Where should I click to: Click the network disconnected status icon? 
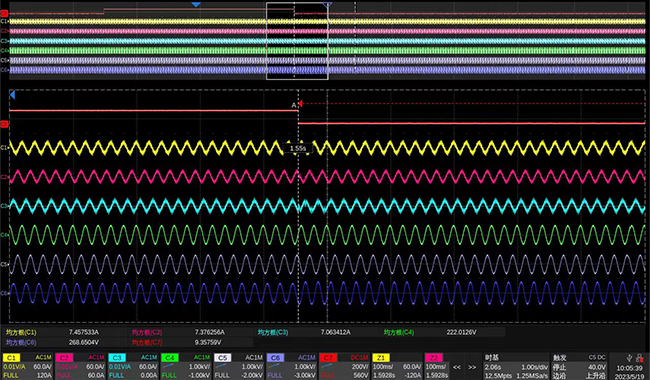tap(640, 358)
